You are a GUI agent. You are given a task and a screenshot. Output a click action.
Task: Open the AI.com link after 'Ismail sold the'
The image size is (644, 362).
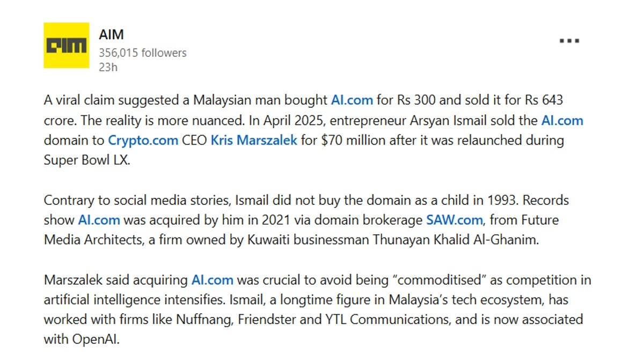(562, 120)
